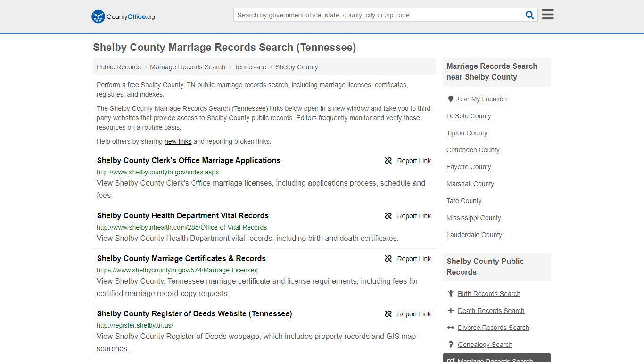Click the arrows icon beside Divorce Records Search
This screenshot has width=644, height=362.
[x=451, y=328]
